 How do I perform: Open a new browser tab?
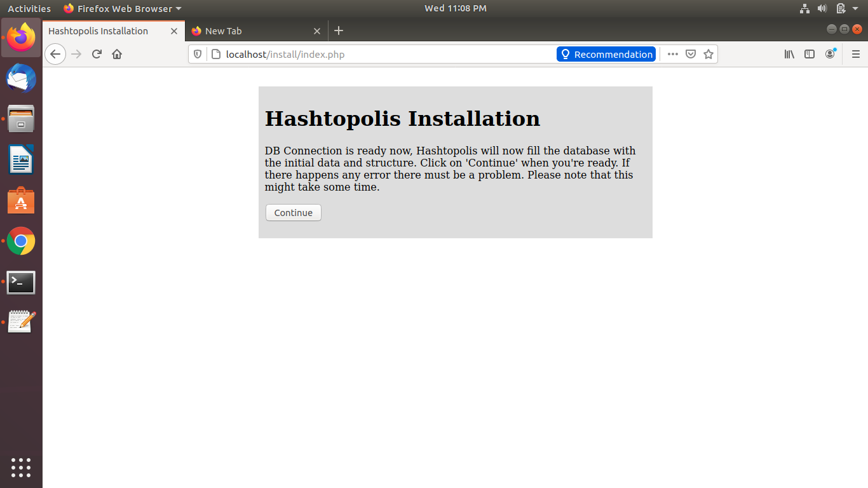point(339,30)
